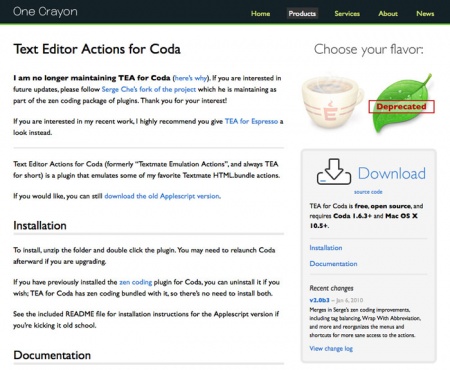Open the source code link
The image size is (450, 370).
368,192
